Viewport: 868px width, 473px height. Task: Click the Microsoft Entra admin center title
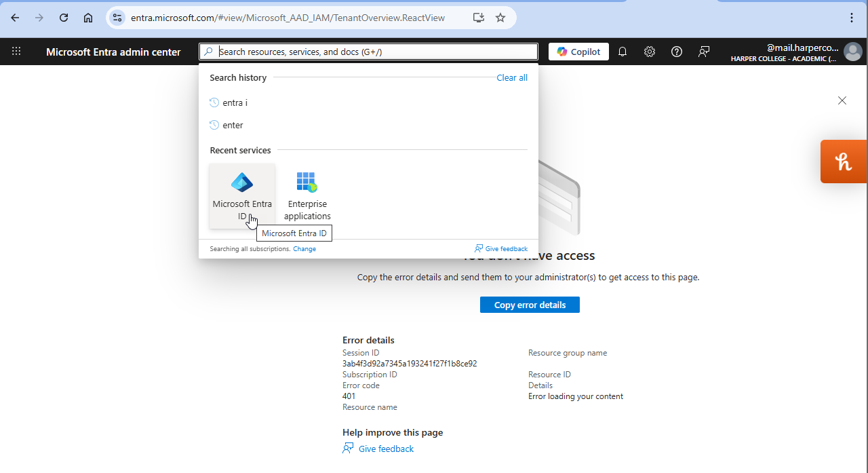(x=113, y=52)
